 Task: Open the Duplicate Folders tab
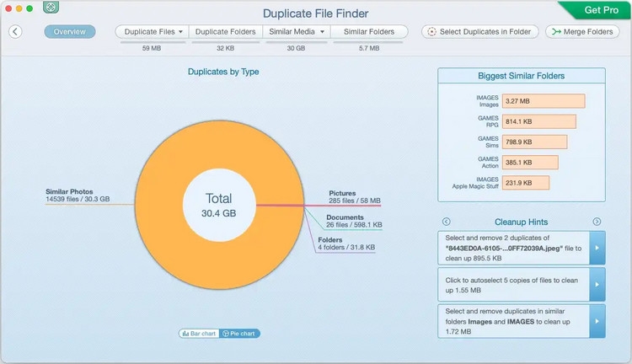click(225, 31)
